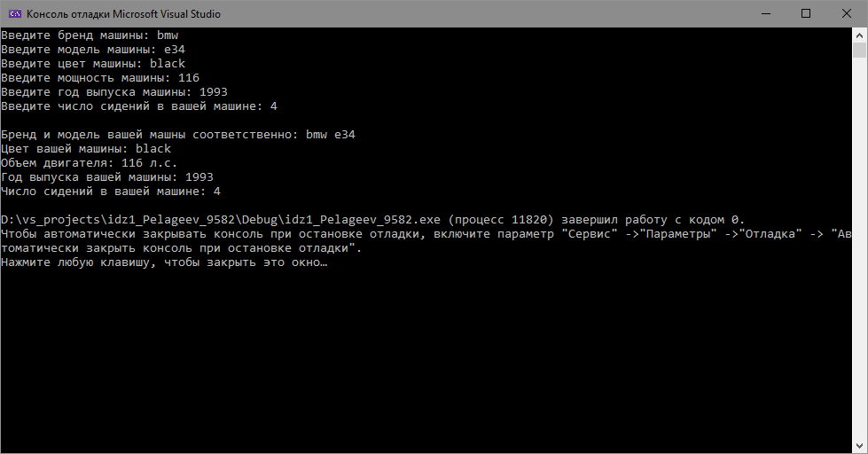Screen dimensions: 868x454
Task: Click the line Введите мощность машины: 116
Action: [100, 78]
